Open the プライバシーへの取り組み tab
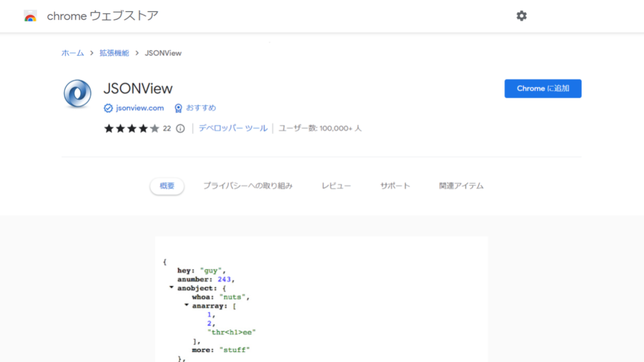 click(x=247, y=185)
